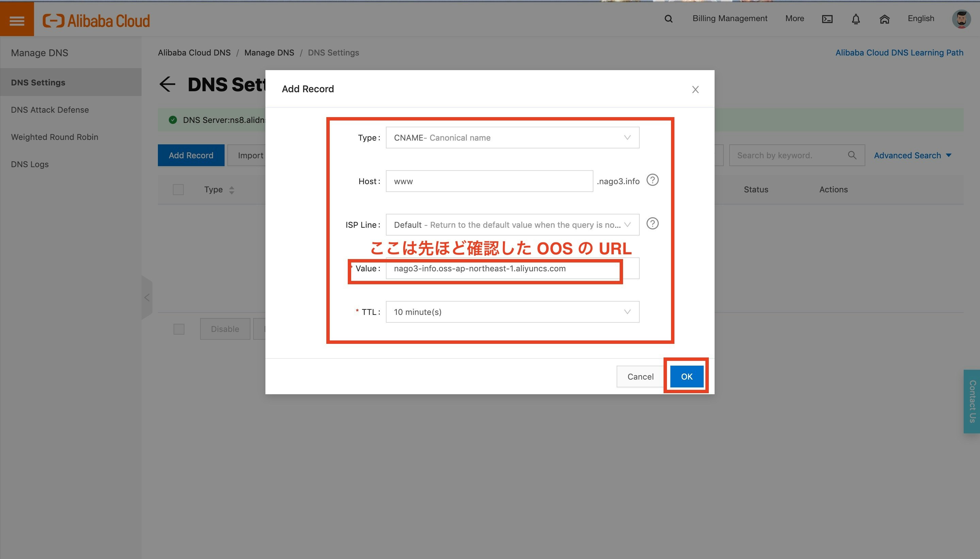
Task: Collapse the left sidebar handle
Action: pyautogui.click(x=147, y=298)
